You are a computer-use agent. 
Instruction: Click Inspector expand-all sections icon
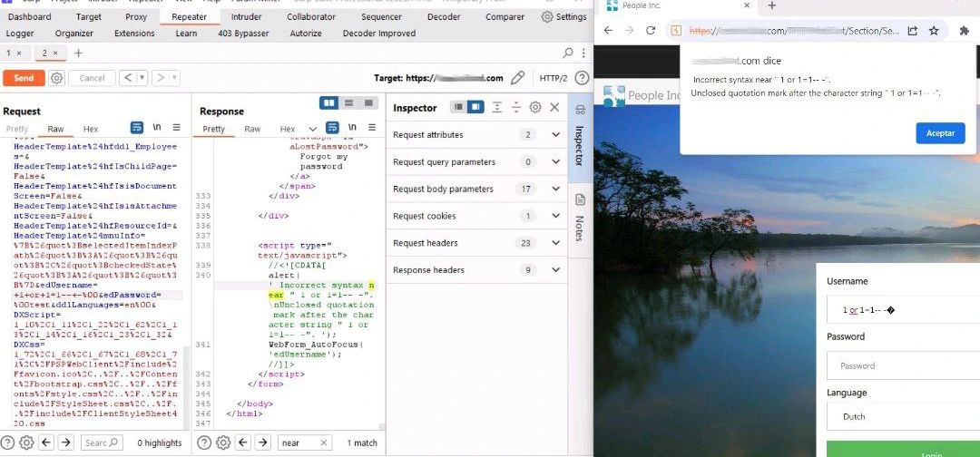point(497,107)
